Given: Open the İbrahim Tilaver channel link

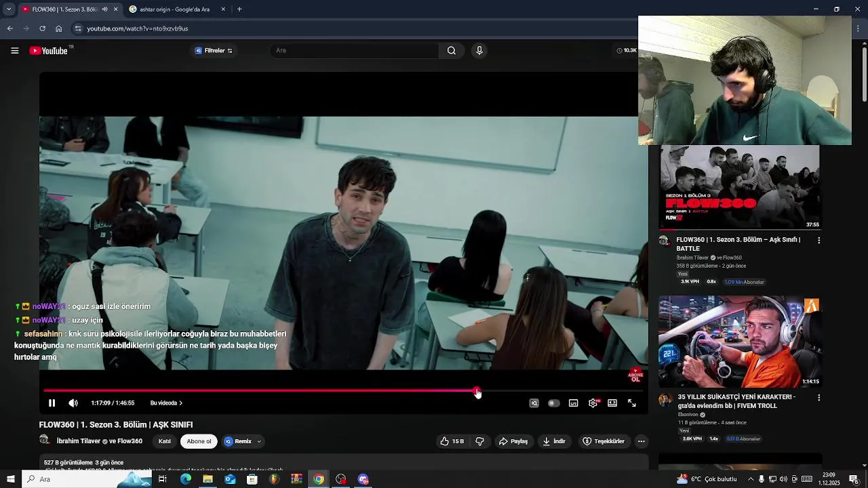Looking at the screenshot, I should tap(78, 441).
